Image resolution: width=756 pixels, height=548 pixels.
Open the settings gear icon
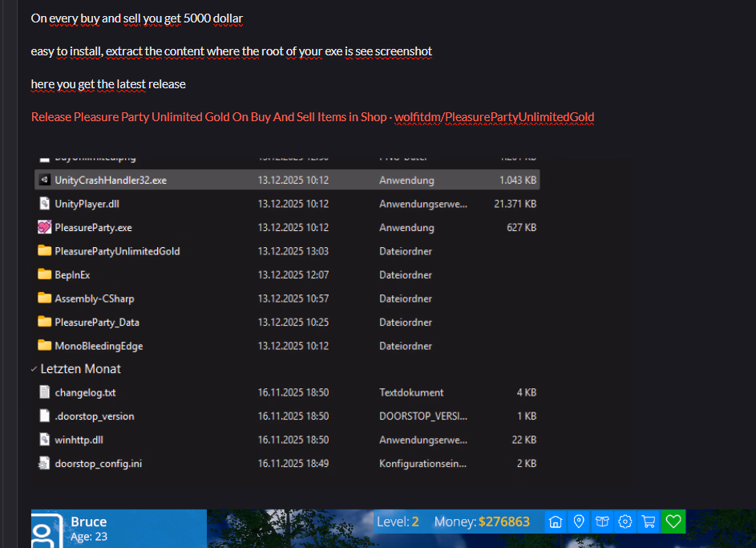[625, 522]
